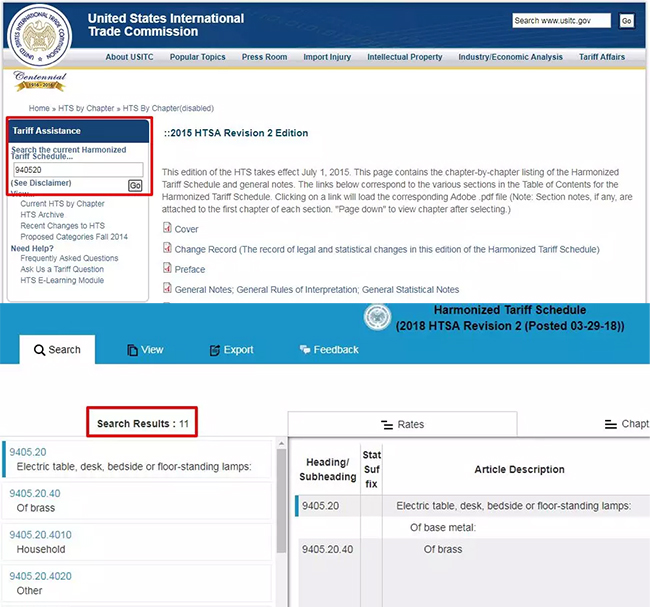Screen dimensions: 650x607
Task: Open Frequently Asked Questions link
Action: click(x=69, y=258)
